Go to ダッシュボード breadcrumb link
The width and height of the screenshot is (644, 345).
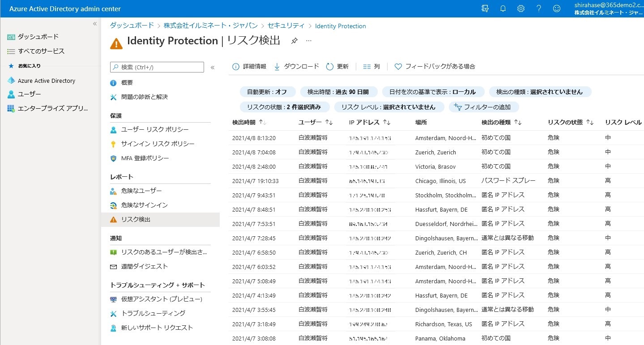click(x=132, y=26)
